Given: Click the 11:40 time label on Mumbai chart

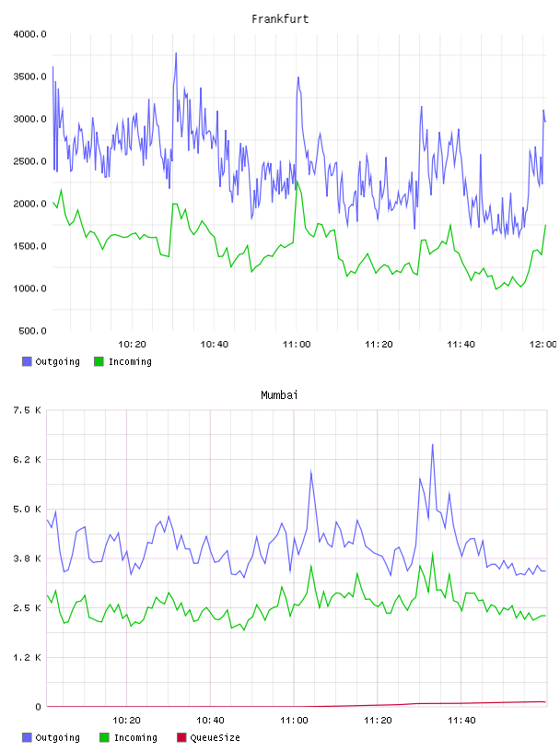Looking at the screenshot, I should pos(461,721).
